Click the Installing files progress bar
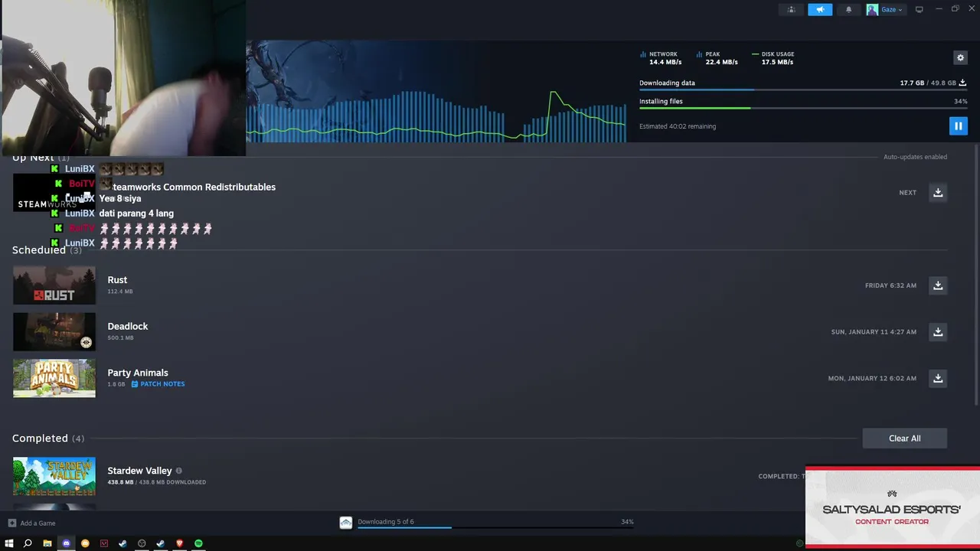Viewport: 980px width, 551px height. point(803,109)
